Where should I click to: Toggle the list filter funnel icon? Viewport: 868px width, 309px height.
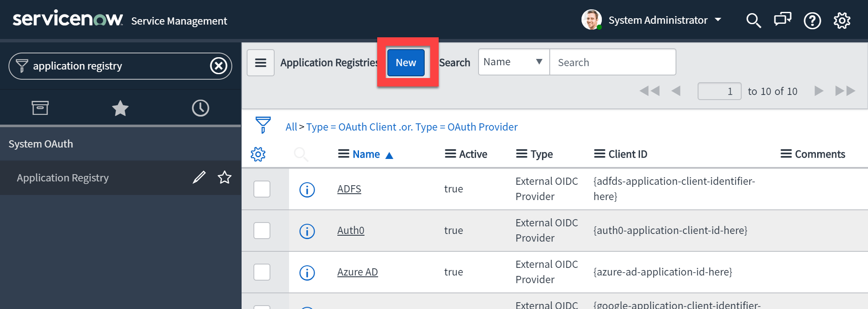click(263, 125)
